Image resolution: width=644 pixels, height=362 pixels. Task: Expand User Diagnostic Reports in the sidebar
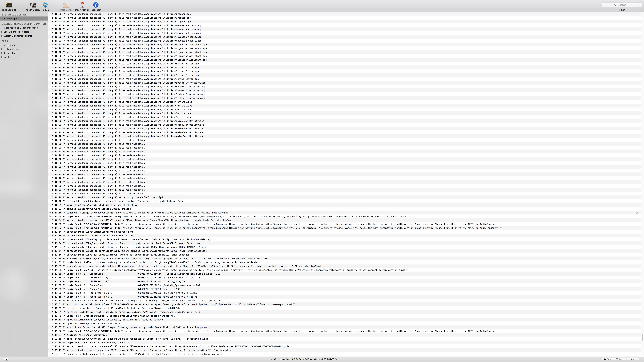pos(2,32)
